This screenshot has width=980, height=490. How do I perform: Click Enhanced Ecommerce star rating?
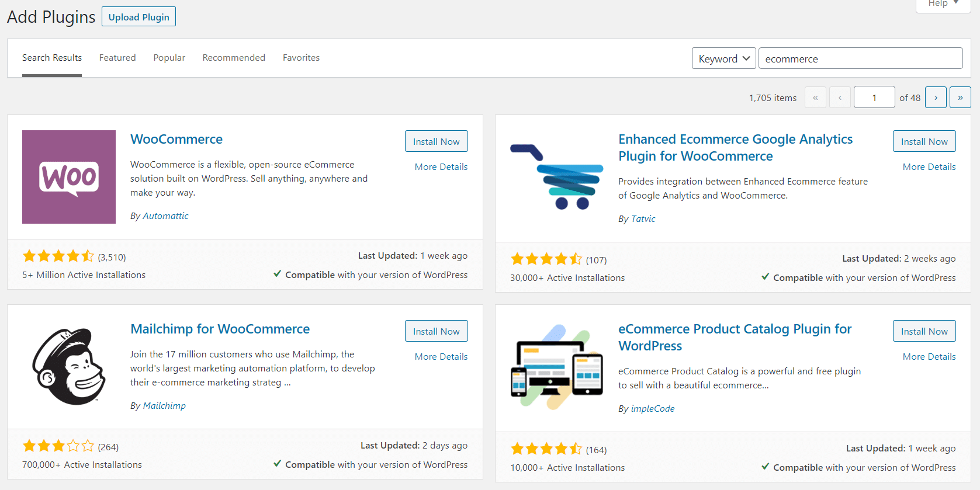546,259
